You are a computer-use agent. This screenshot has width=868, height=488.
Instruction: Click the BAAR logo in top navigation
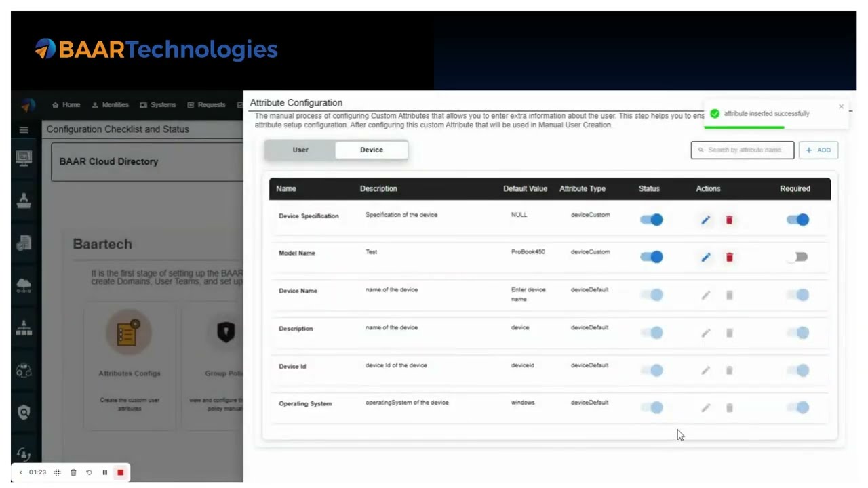[x=28, y=106]
